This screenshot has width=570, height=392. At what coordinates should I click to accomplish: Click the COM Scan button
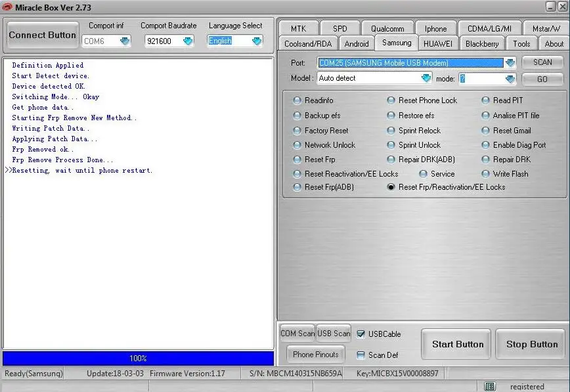point(297,333)
